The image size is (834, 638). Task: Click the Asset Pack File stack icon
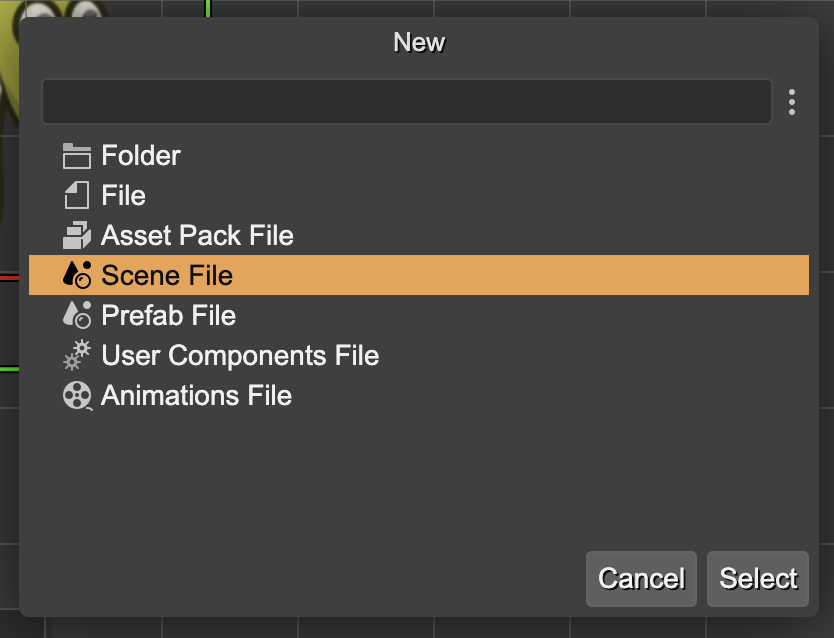pyautogui.click(x=76, y=235)
